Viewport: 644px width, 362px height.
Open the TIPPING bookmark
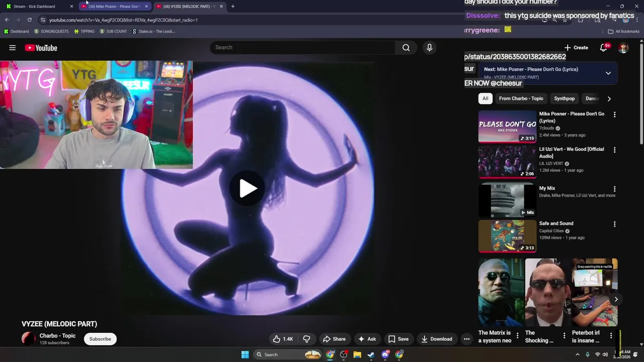coord(84,31)
